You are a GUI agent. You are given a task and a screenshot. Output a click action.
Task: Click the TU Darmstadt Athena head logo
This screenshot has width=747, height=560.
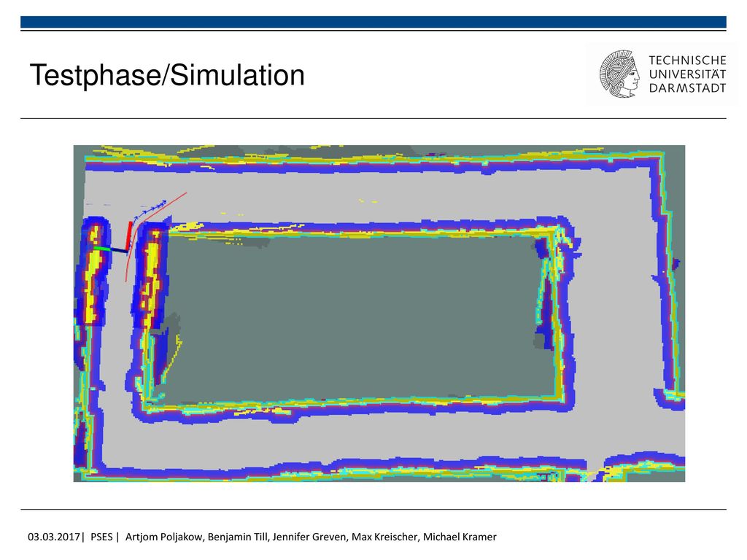coord(619,74)
